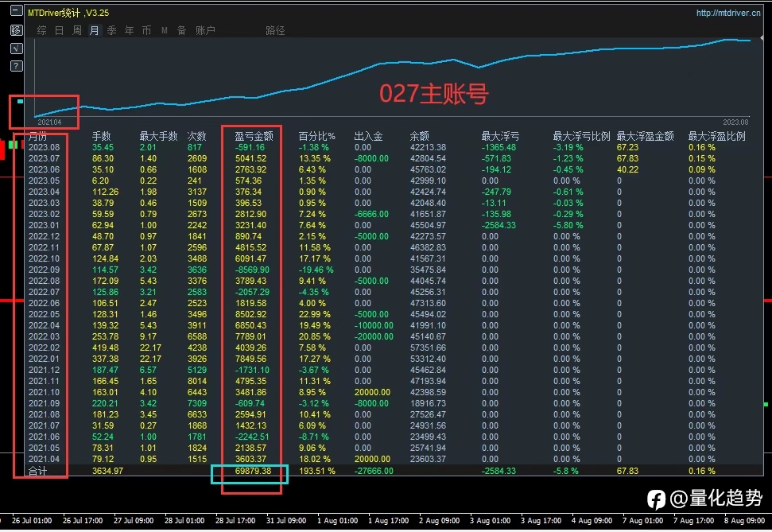Click the 余额 column header

click(420, 136)
